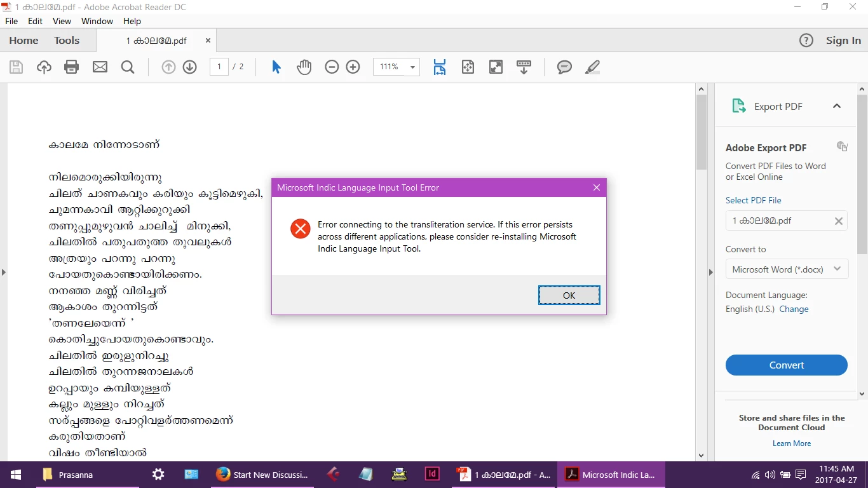The height and width of the screenshot is (488, 868).
Task: Select Fit one full page icon
Action: point(468,67)
